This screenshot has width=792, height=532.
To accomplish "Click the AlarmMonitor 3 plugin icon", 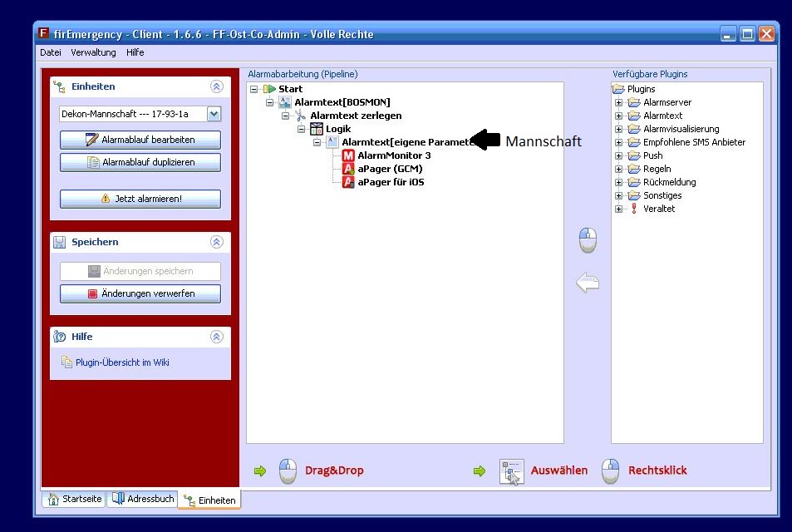I will 349,155.
